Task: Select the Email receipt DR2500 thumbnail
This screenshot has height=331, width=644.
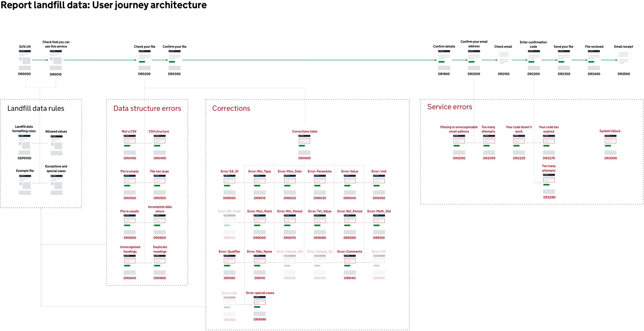Action: [x=624, y=60]
